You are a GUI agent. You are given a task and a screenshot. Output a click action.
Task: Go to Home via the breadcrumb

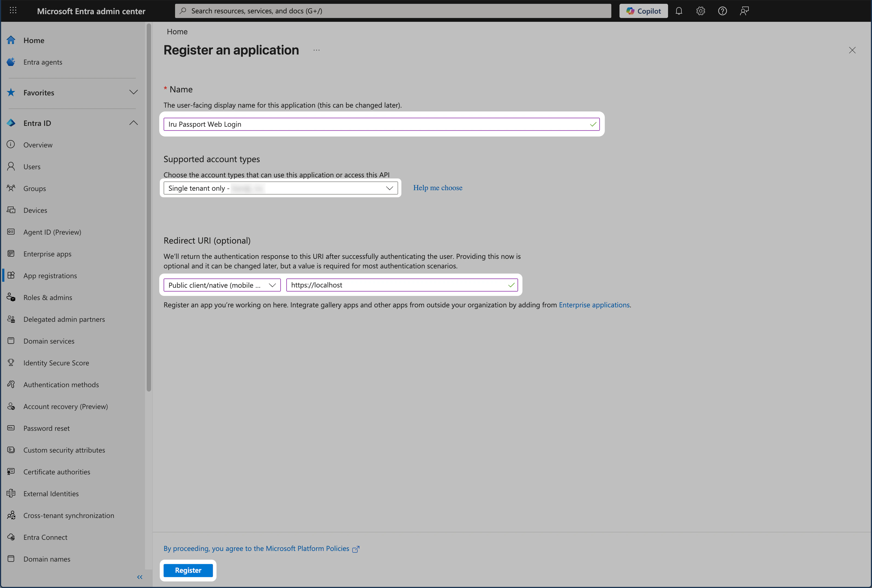[x=177, y=32]
